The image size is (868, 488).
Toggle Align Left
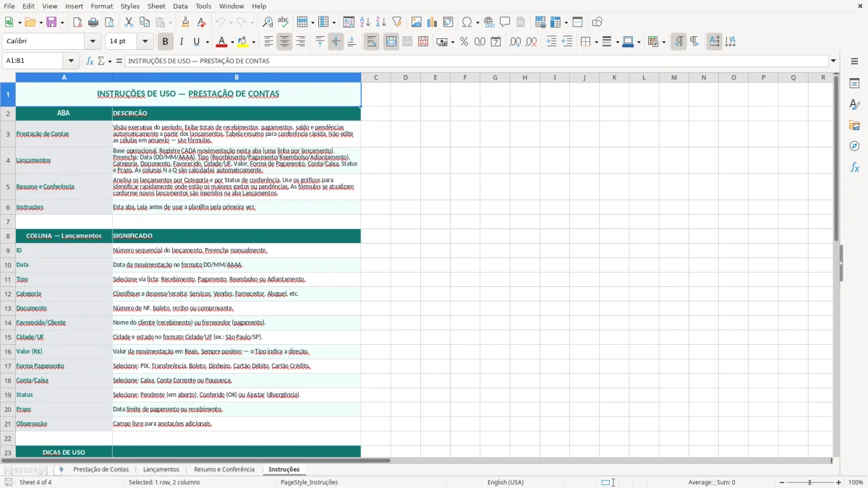coord(268,42)
